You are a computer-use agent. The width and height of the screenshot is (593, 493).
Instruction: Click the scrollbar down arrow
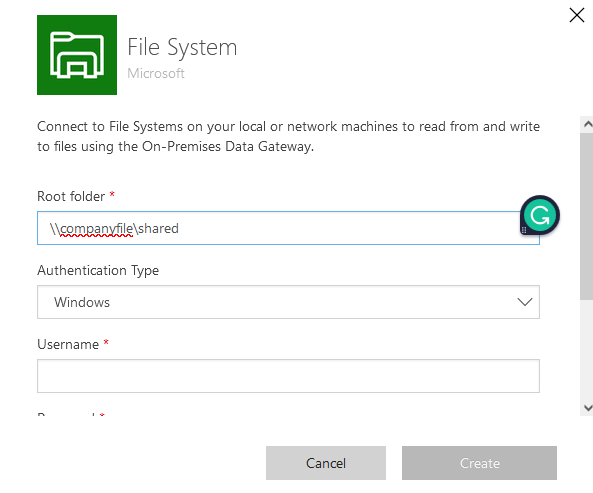(587, 408)
